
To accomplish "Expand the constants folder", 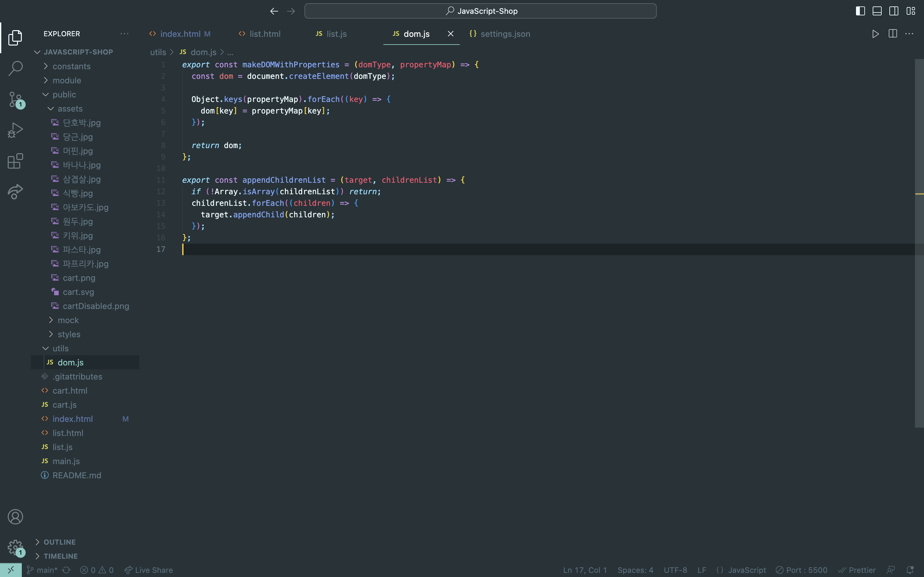I will coord(72,66).
